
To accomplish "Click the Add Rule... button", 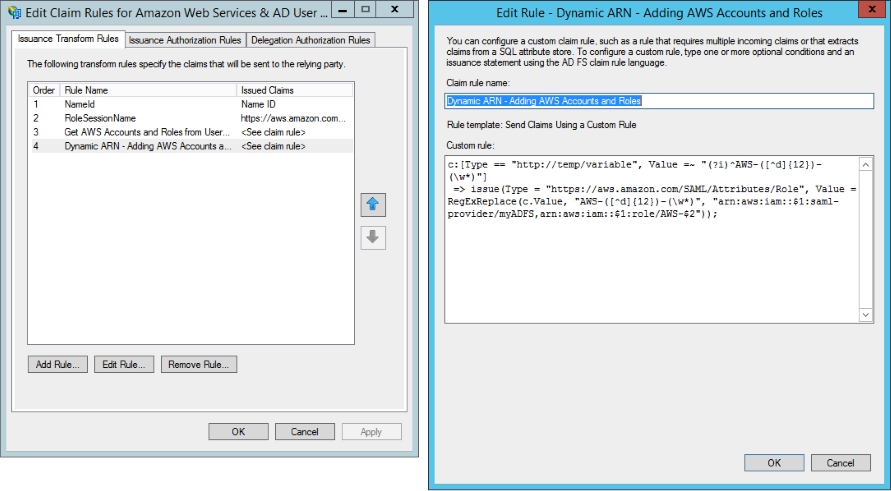I will click(58, 365).
